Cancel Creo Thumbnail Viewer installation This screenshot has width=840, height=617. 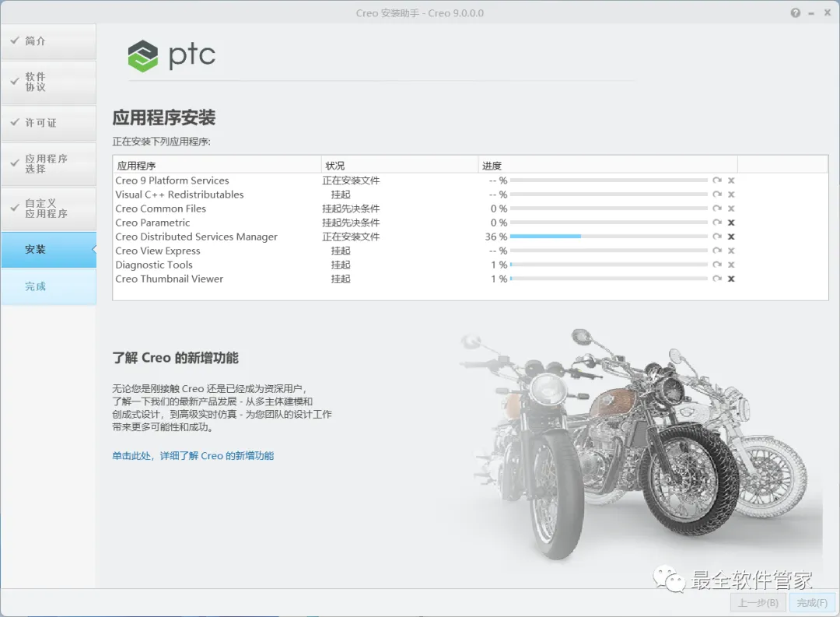[731, 279]
